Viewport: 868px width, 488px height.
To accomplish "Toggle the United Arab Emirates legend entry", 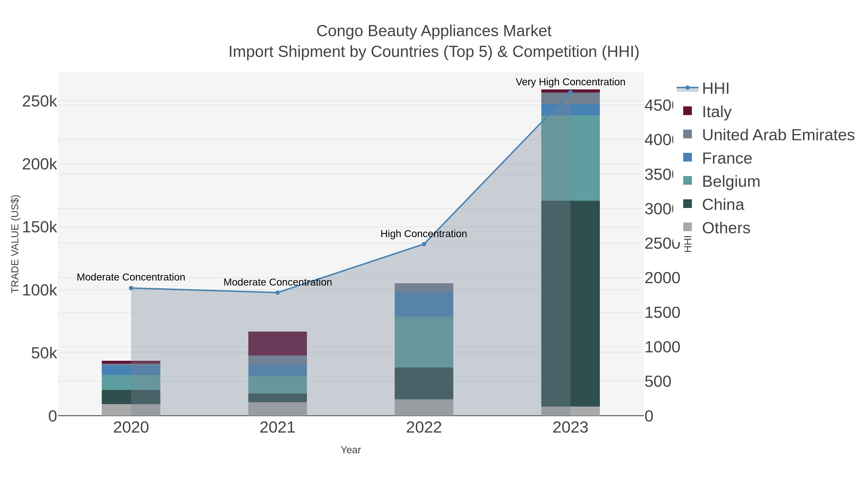I will click(x=769, y=135).
